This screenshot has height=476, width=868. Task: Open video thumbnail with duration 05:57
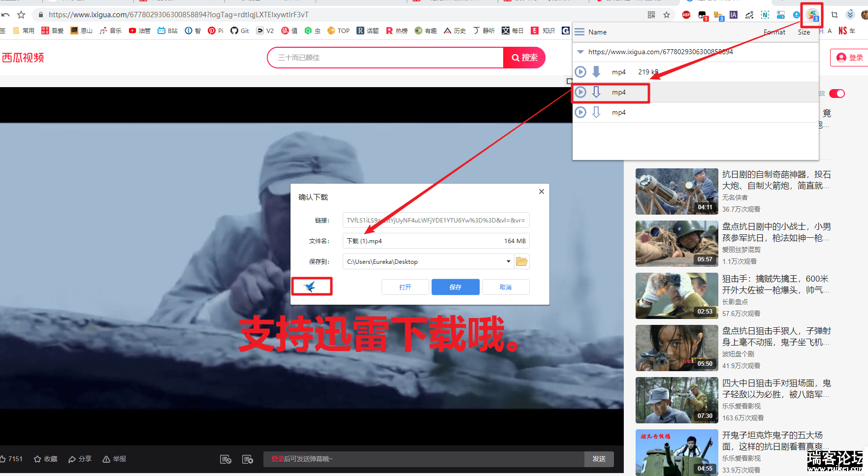(677, 244)
